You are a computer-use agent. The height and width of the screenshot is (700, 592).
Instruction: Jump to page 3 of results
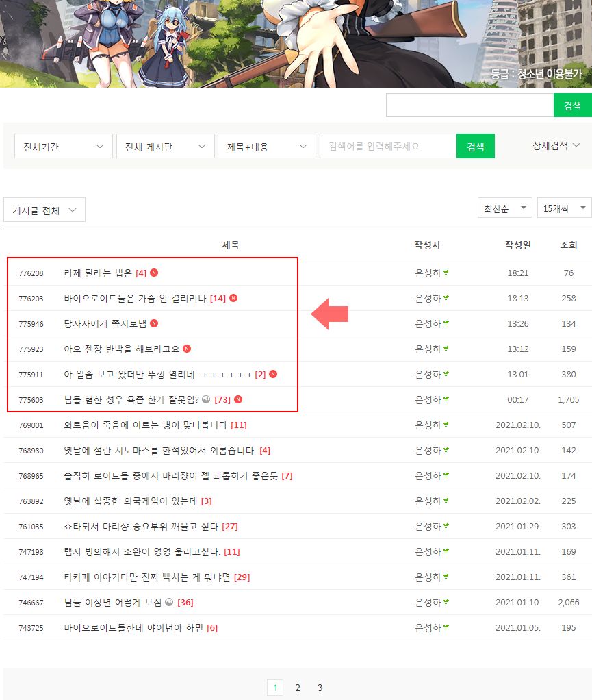click(320, 688)
